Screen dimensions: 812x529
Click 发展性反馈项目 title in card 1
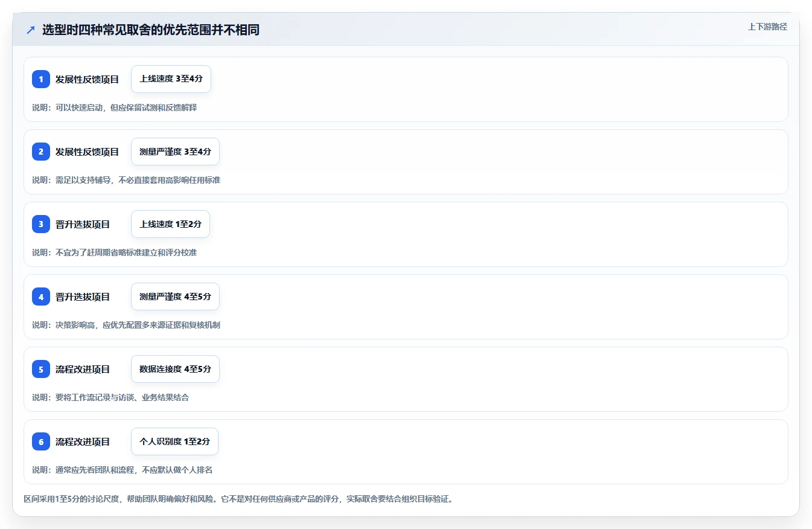88,79
